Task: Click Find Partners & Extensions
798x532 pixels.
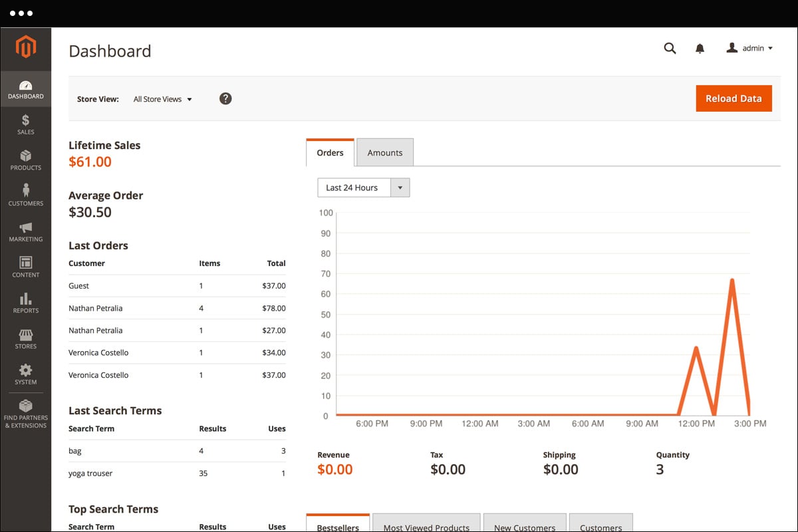Action: tap(25, 414)
